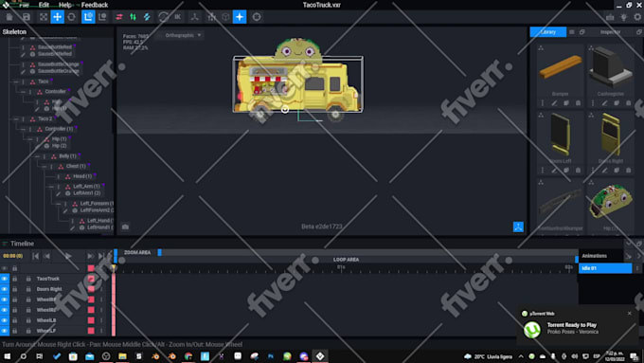The image size is (644, 363).
Task: Toggle visibility of TacoTruck track
Action: (x=4, y=279)
